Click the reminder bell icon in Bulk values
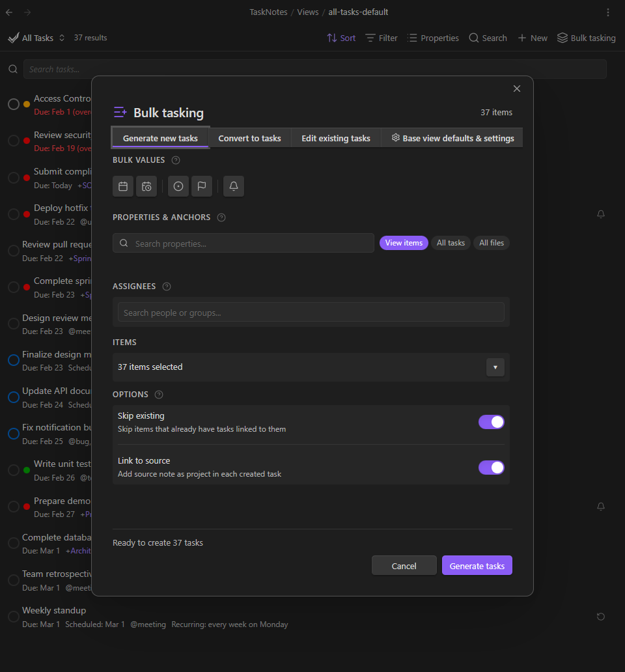This screenshot has width=625, height=672. tap(234, 186)
